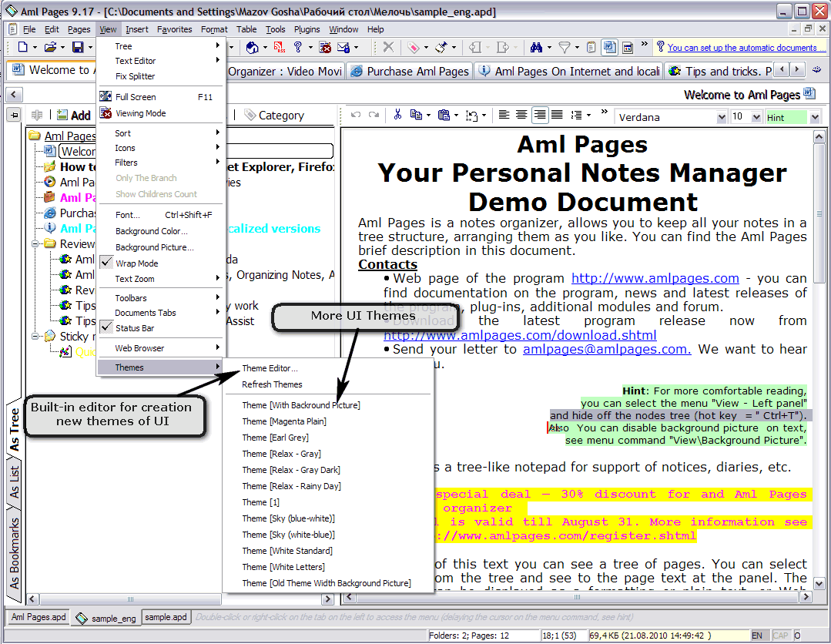Toggle the Word-style view toolbar button
831x644 pixels.
click(x=609, y=48)
